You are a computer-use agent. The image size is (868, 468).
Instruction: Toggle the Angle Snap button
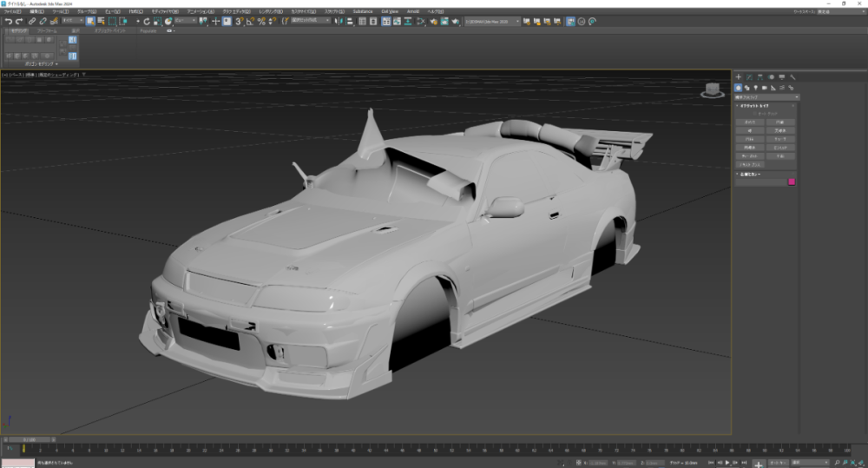click(250, 21)
